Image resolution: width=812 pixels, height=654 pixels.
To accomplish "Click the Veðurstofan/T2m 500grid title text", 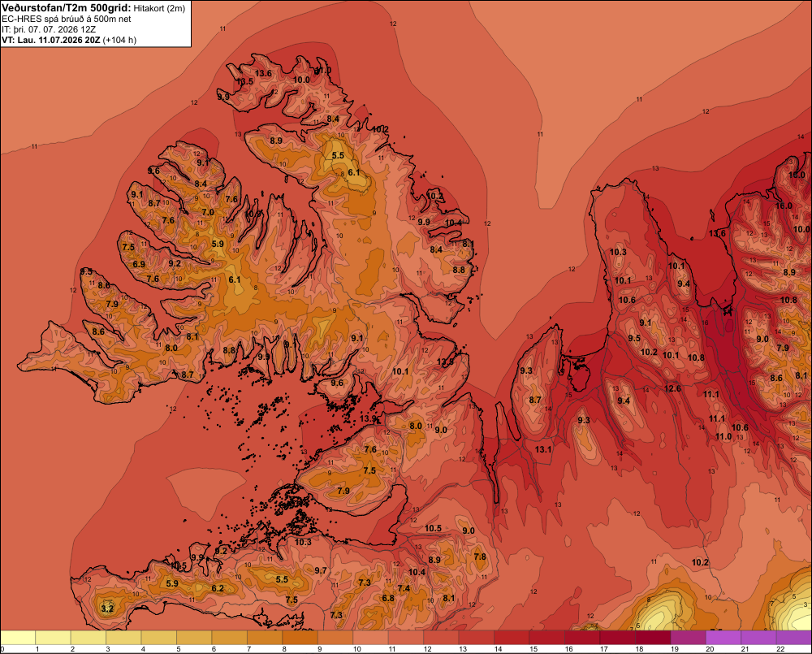I will point(67,8).
